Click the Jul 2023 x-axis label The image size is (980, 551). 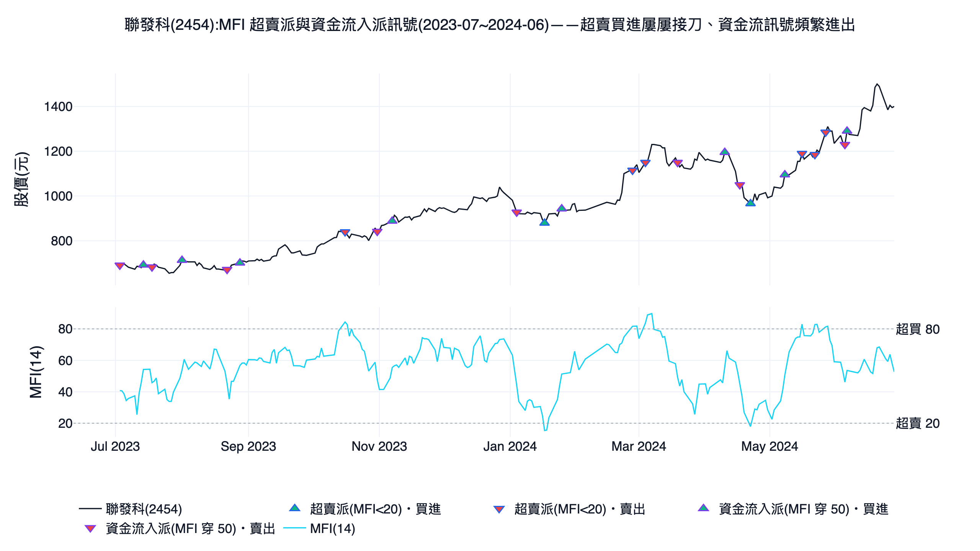pyautogui.click(x=115, y=446)
